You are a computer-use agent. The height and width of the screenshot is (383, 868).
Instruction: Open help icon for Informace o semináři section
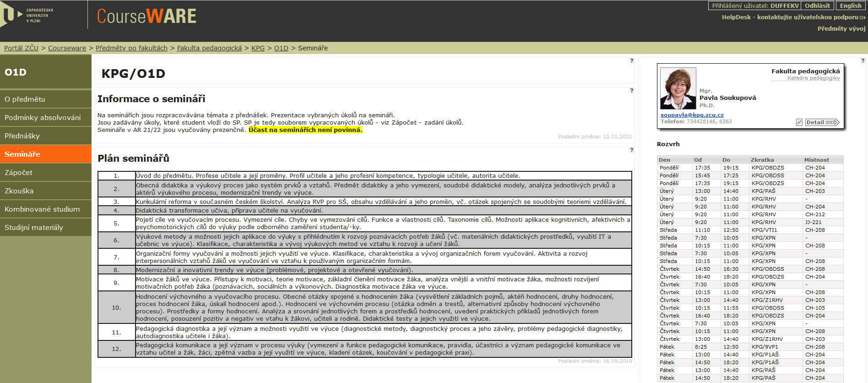(632, 90)
